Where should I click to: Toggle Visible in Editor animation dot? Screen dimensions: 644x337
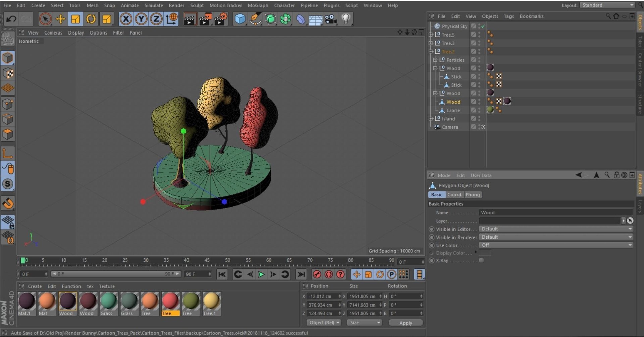[432, 229]
